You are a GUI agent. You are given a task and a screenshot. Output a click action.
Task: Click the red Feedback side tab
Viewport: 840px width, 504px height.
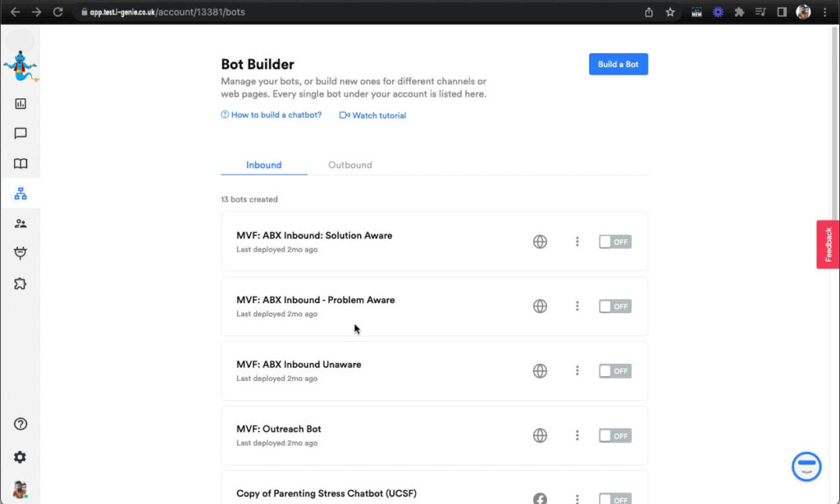(828, 244)
